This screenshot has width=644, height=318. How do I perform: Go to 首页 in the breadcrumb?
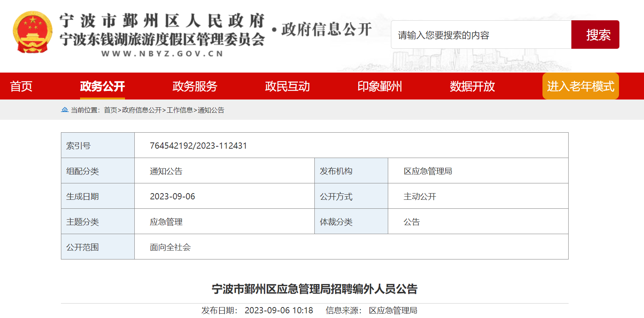(111, 110)
